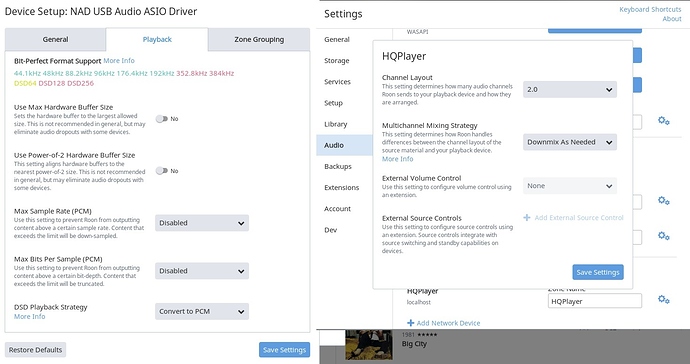690x364 pixels.
Task: Open Max Bits Per Sample (PCM) dropdown
Action: [x=202, y=271]
